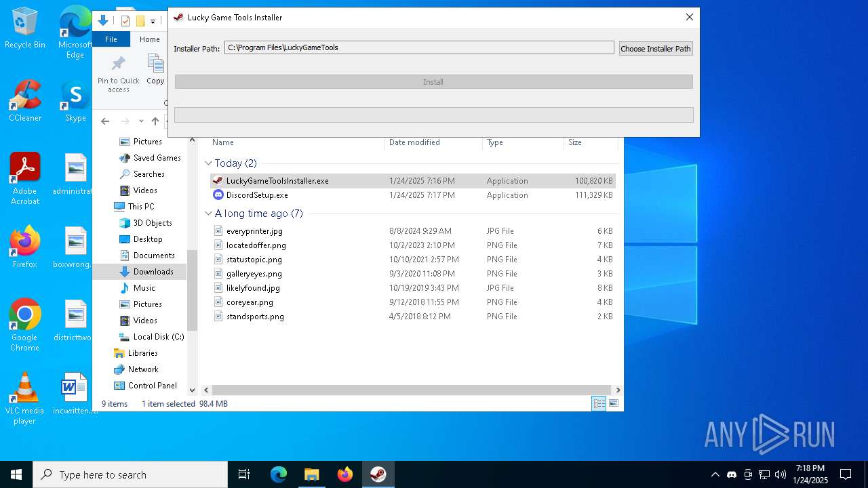Select the boxwrong image file on desktop

click(x=75, y=247)
